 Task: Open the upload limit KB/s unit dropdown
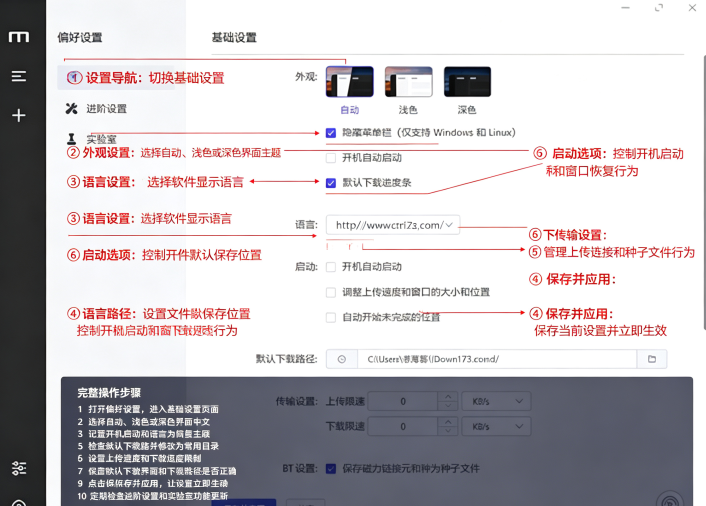point(496,401)
